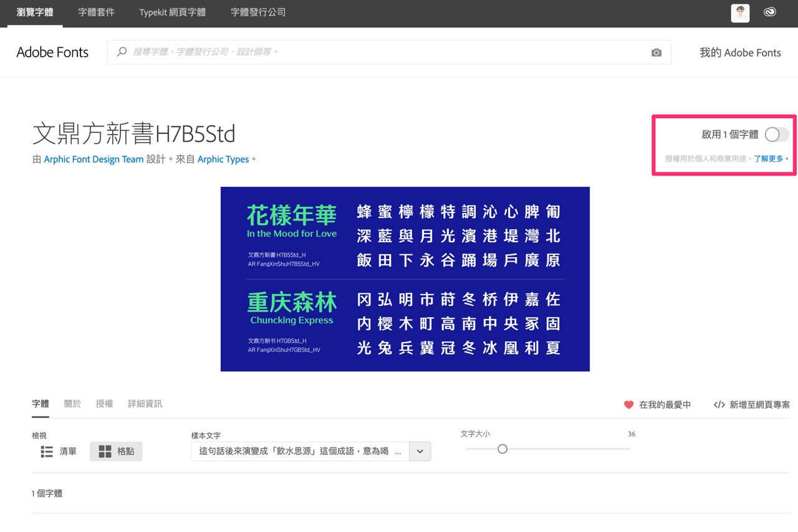Switch to the 關於 tab
Viewport: 798px width, 532px height.
pos(72,404)
